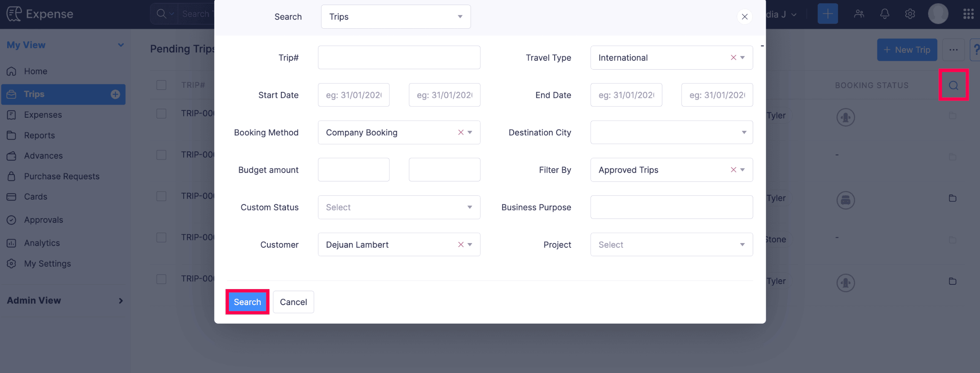Image resolution: width=980 pixels, height=373 pixels.
Task: Toggle the select-all checkbox in table header
Action: coord(161,85)
